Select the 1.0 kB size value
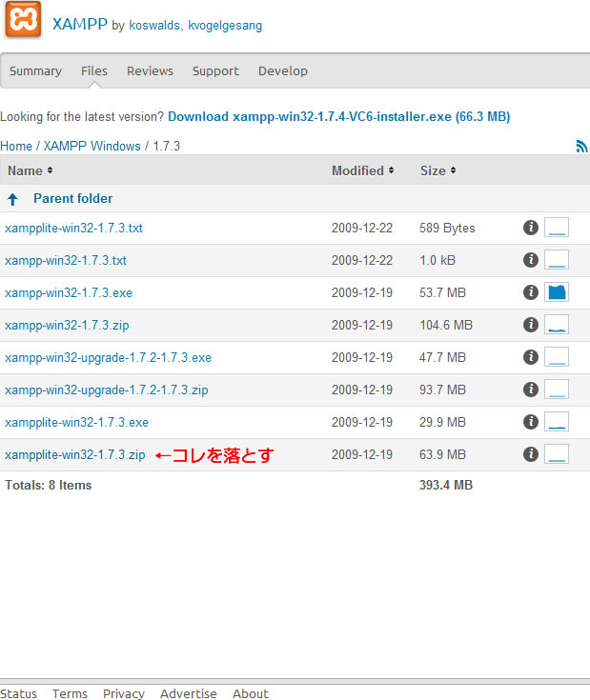This screenshot has width=590, height=700. pyautogui.click(x=437, y=260)
